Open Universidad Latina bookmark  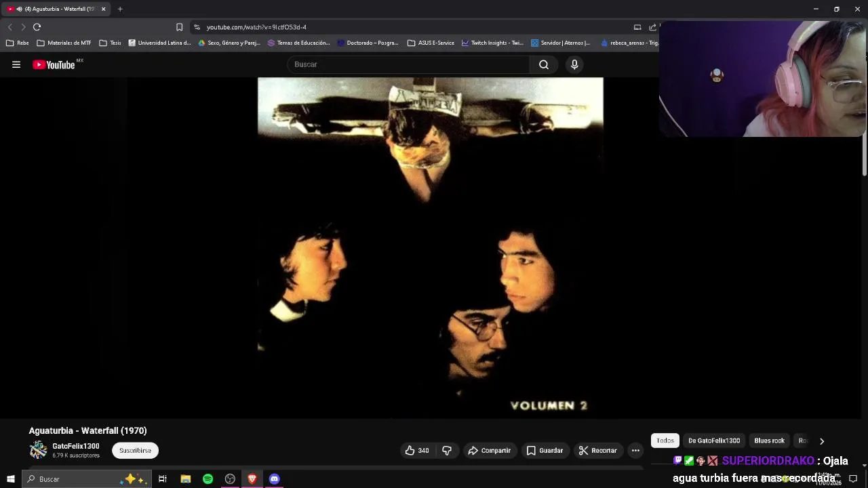point(159,43)
